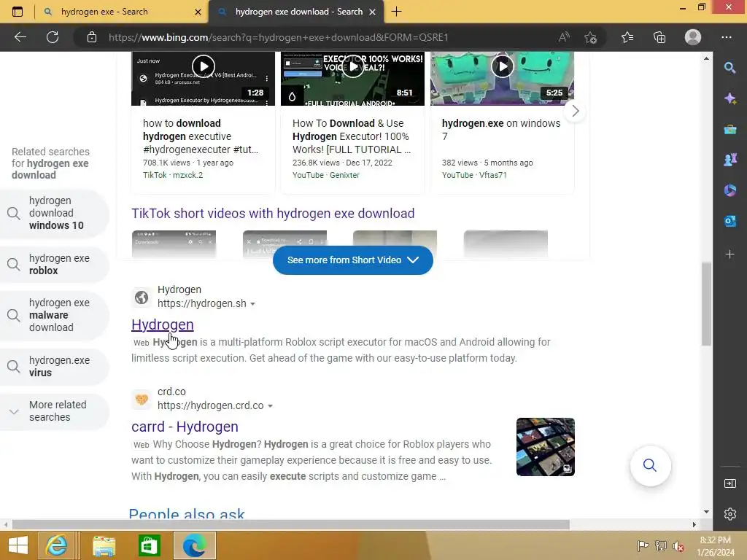Image resolution: width=747 pixels, height=560 pixels.
Task: Launch Internet Explorer from taskbar
Action: point(56,545)
